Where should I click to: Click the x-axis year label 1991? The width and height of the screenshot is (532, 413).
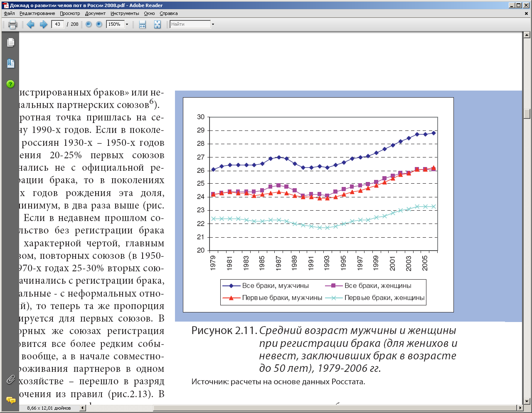click(311, 263)
